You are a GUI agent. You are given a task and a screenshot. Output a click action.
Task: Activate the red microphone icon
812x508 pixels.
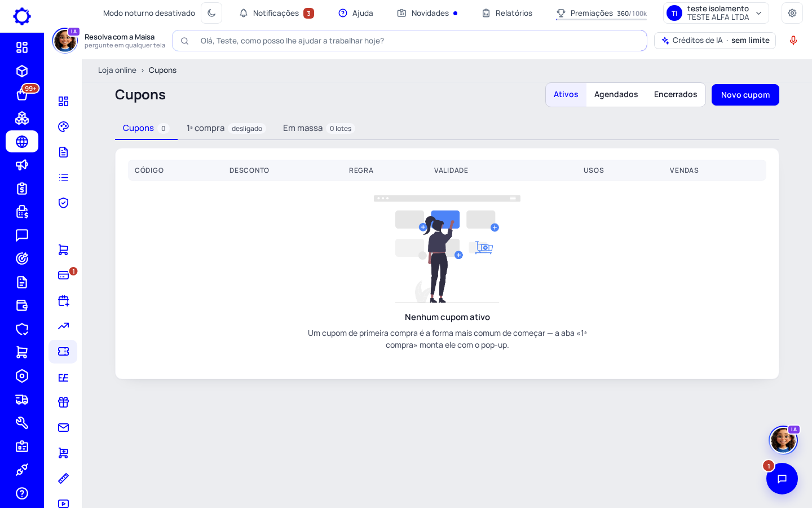click(x=793, y=41)
